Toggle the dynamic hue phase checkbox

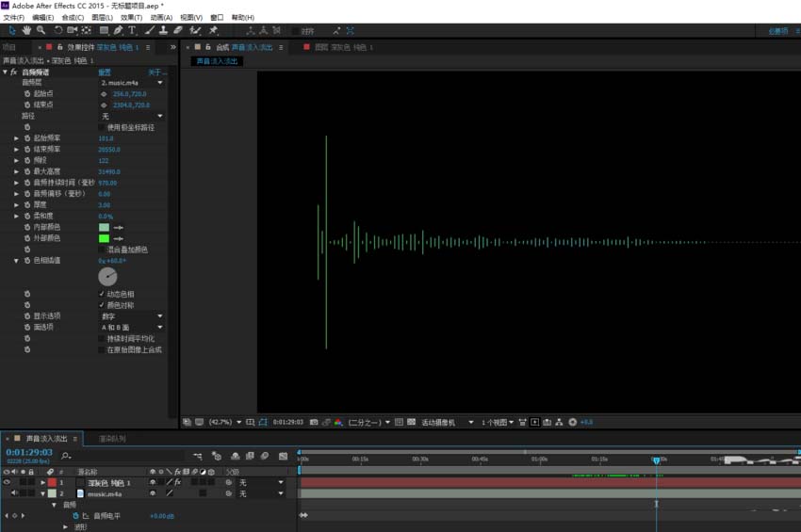tap(102, 294)
